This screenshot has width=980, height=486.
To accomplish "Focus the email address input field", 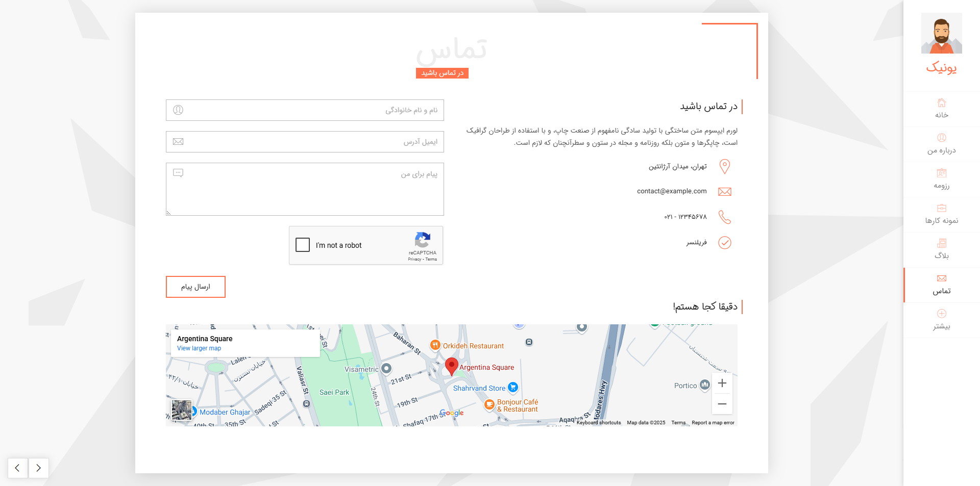I will 305,142.
